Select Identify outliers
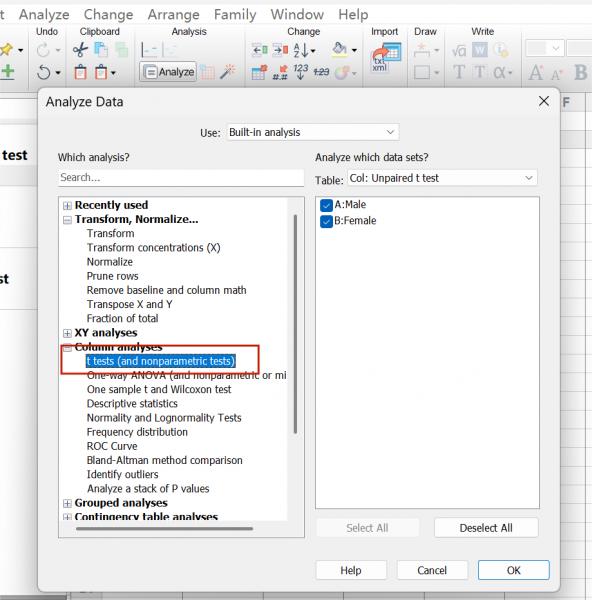 pyautogui.click(x=122, y=474)
